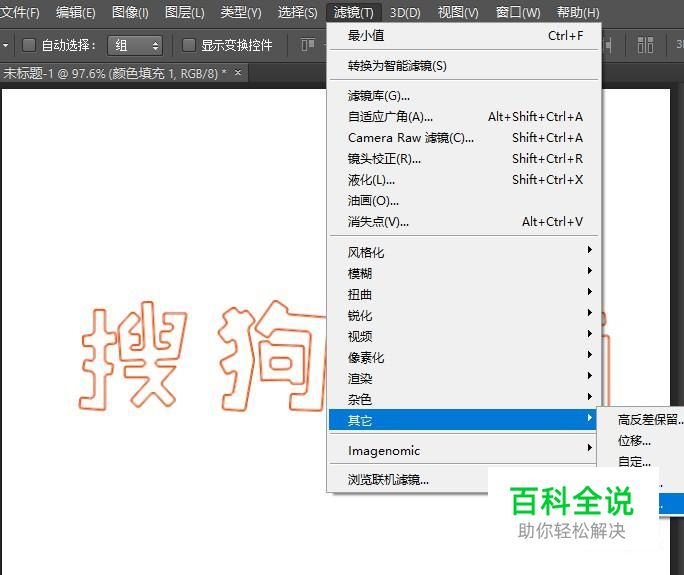Screen dimensions: 684x575
Task: Expand the 锐化 submenu
Action: coord(464,315)
